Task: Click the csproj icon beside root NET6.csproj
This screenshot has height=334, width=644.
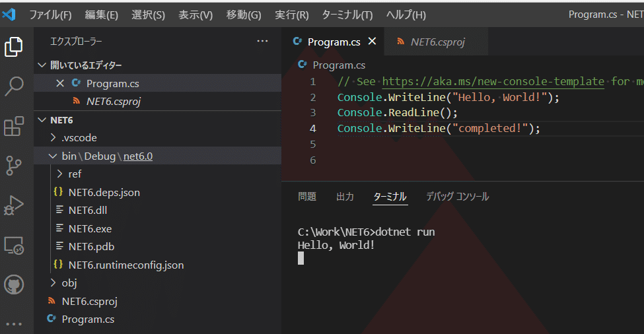Action: click(x=52, y=301)
